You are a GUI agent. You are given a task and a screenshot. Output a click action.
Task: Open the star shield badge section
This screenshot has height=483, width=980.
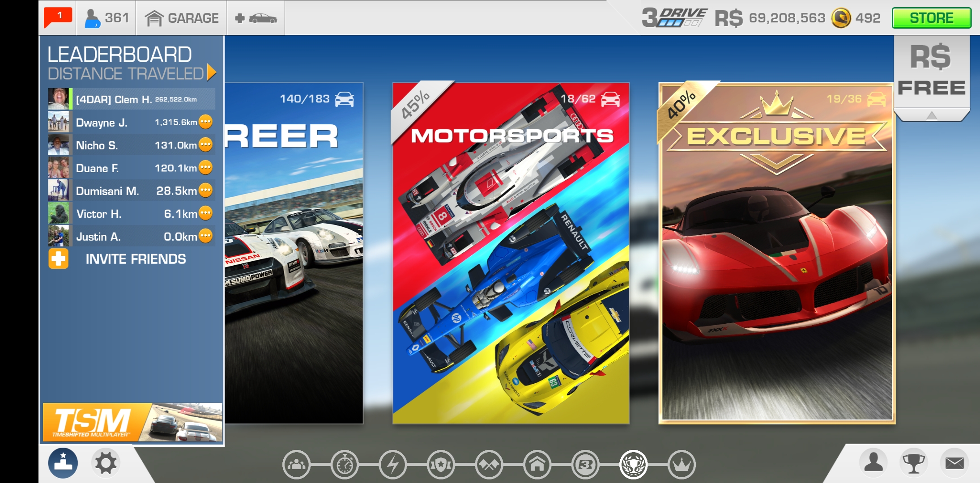[x=441, y=465]
